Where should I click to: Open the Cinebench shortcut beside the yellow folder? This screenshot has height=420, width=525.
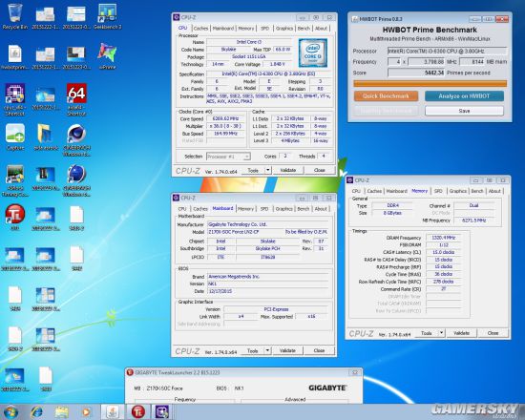[x=76, y=140]
